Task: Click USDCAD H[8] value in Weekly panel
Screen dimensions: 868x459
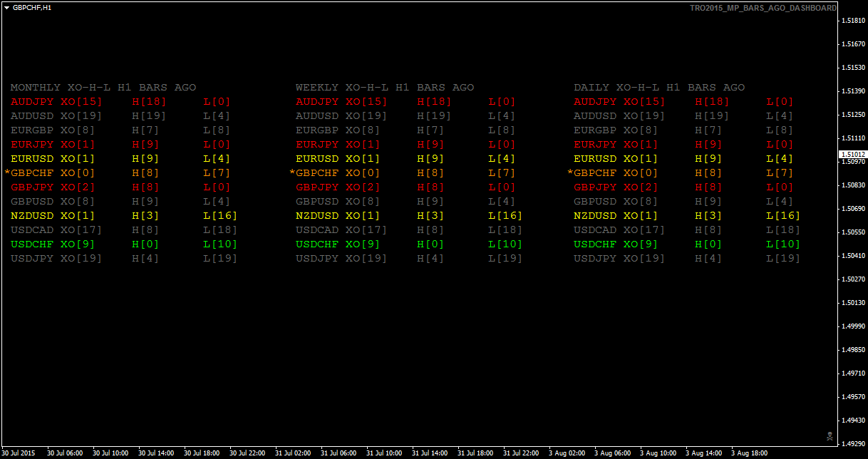Action: (x=430, y=230)
